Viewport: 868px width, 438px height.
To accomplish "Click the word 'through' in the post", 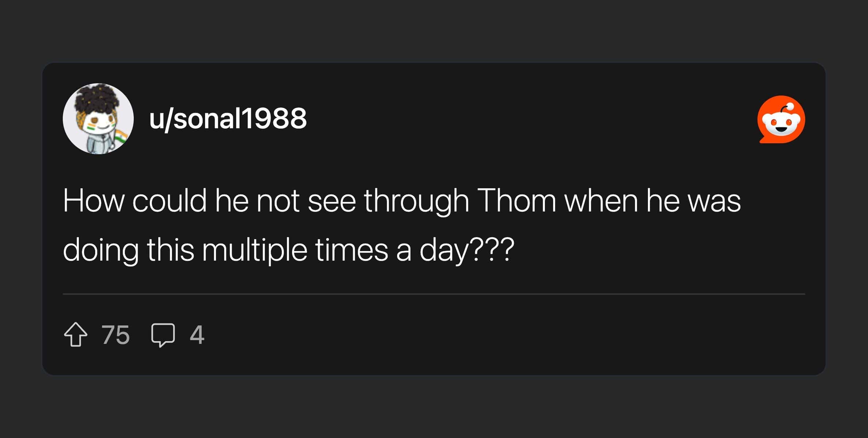I will click(416, 200).
